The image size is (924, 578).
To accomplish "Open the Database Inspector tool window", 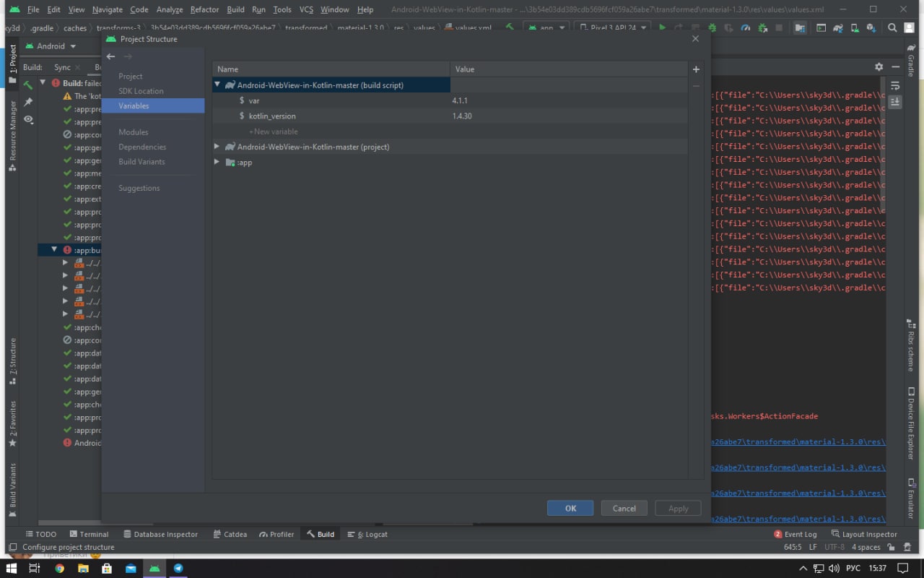I will click(x=160, y=534).
